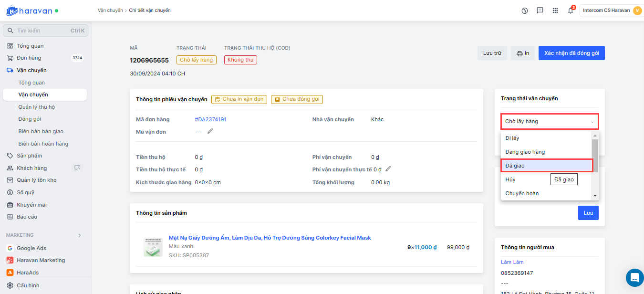
Task: Click the Haravan logo
Action: click(29, 10)
